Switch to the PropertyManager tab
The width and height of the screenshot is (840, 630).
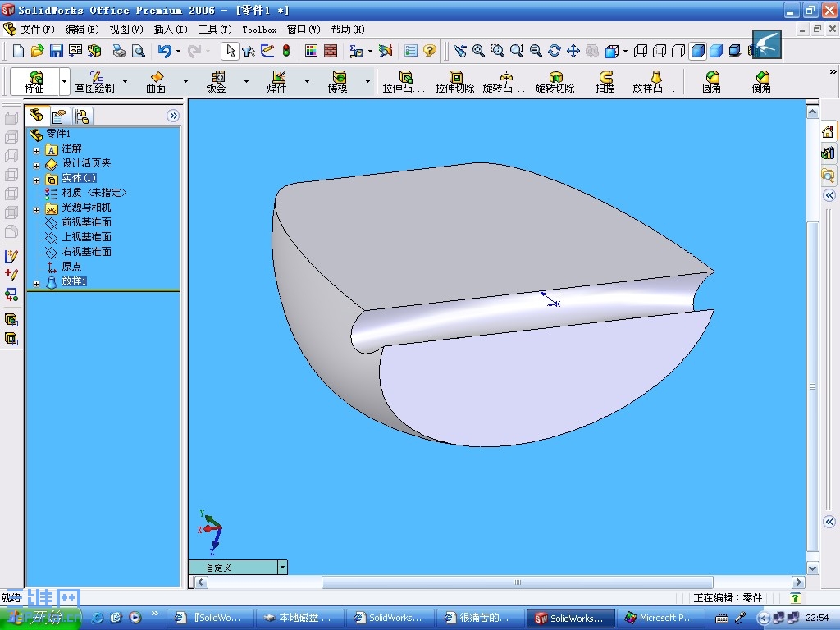[x=59, y=116]
